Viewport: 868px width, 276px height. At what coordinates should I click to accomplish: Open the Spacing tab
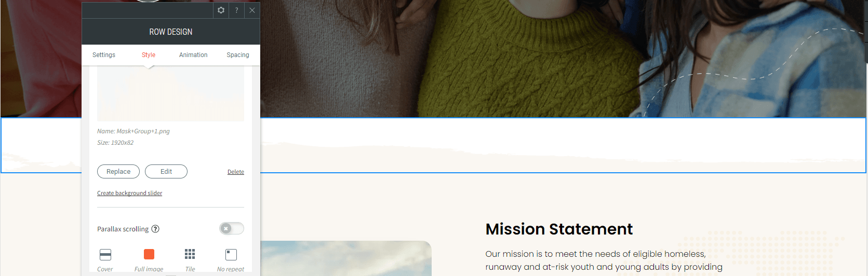point(238,55)
